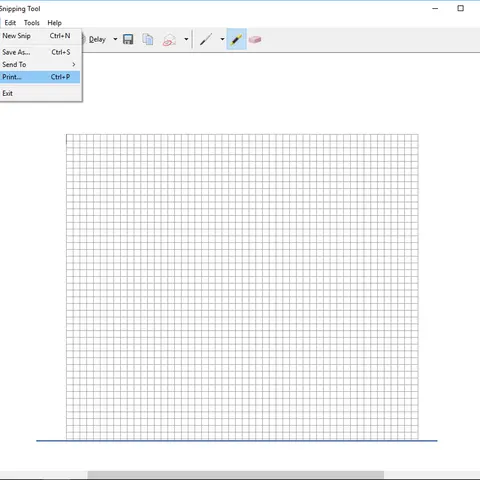Select Save As... menu entry
Viewport: 480px width, 480px height.
(40, 52)
